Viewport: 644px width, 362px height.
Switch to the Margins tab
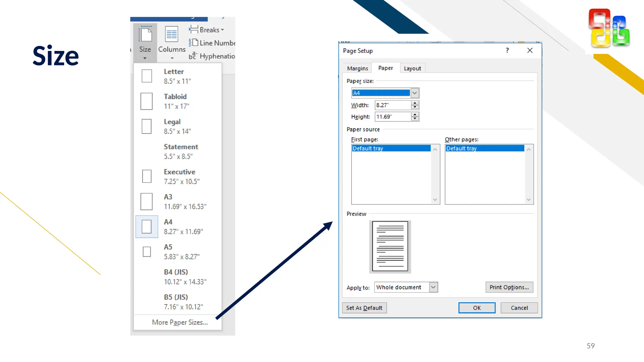tap(358, 68)
